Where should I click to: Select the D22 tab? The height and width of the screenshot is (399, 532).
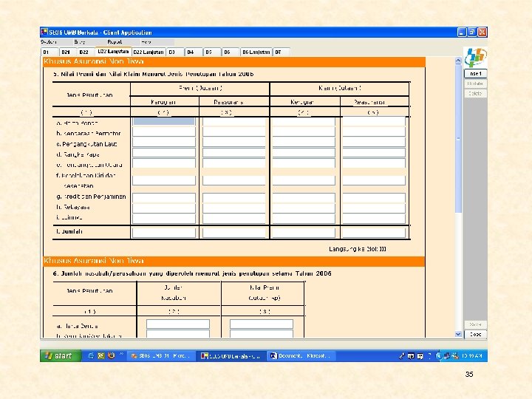(86, 52)
